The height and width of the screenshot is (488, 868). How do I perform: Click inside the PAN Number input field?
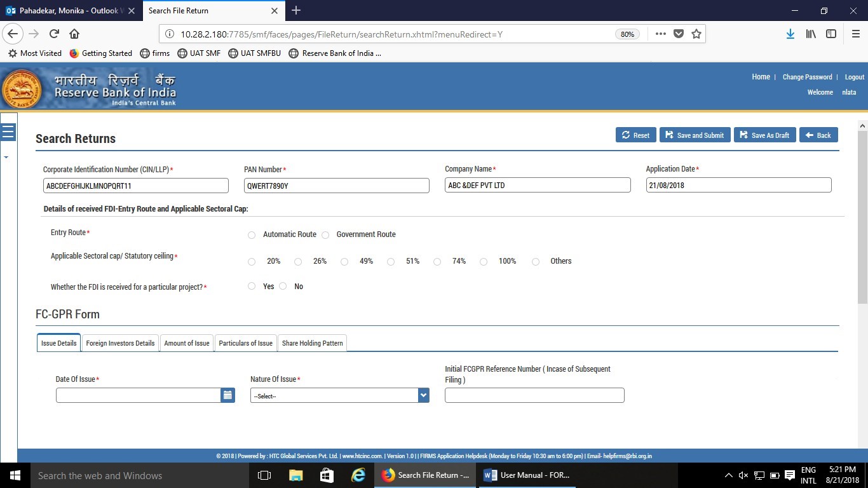336,185
